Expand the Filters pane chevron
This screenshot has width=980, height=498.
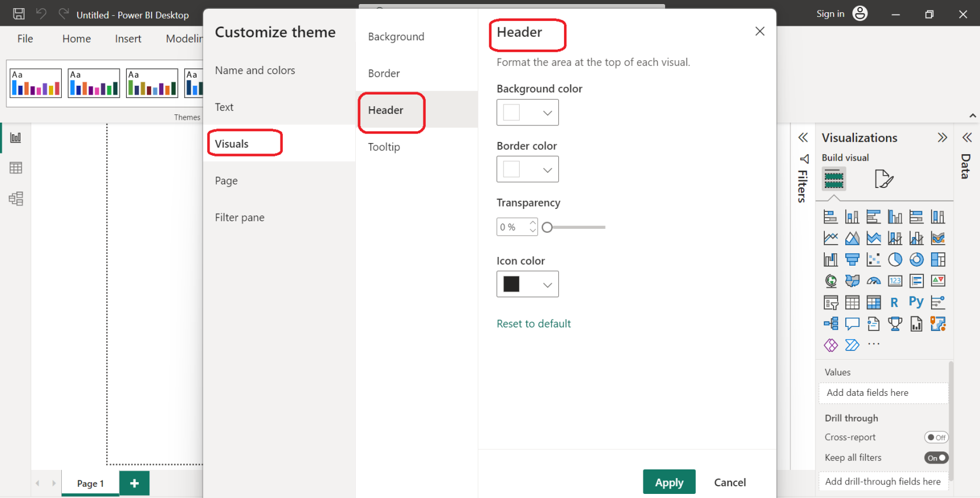click(803, 138)
